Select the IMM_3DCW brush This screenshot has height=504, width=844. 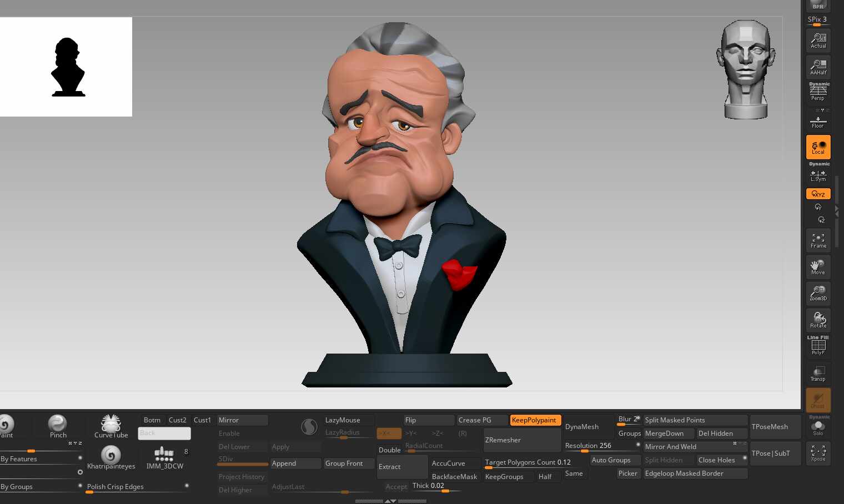click(164, 457)
